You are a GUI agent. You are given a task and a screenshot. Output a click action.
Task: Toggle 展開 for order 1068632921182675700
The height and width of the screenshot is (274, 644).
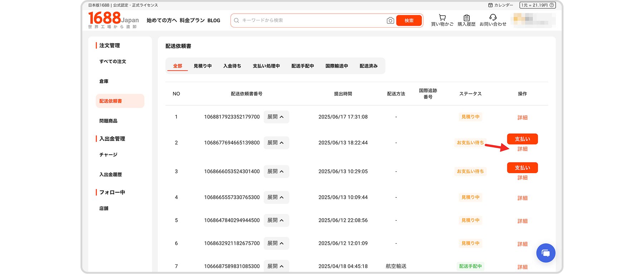point(276,243)
